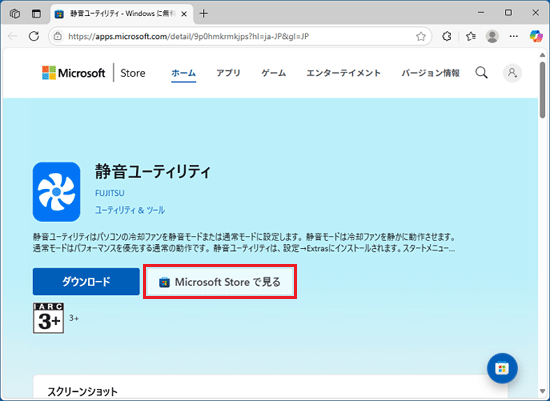Viewport: 550px width, 401px height.
Task: Select the アプリ navigation tab
Action: pos(228,73)
